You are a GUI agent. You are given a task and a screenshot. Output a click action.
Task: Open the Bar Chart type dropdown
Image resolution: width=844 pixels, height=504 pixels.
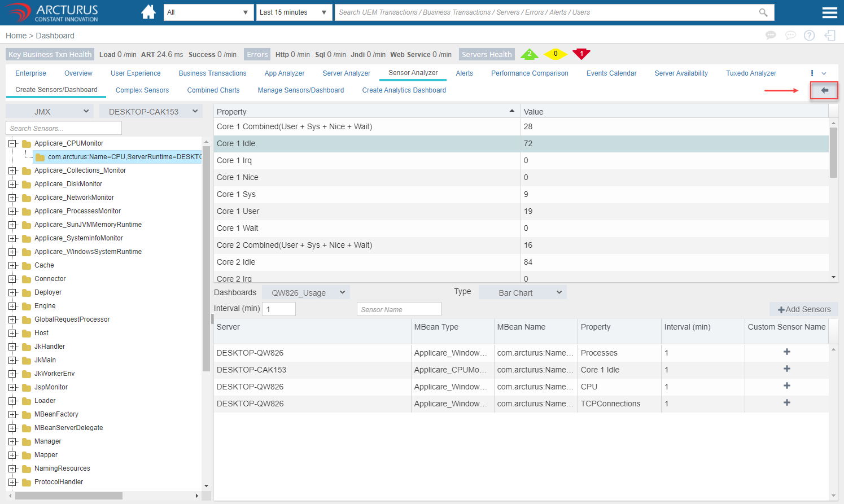pyautogui.click(x=522, y=293)
